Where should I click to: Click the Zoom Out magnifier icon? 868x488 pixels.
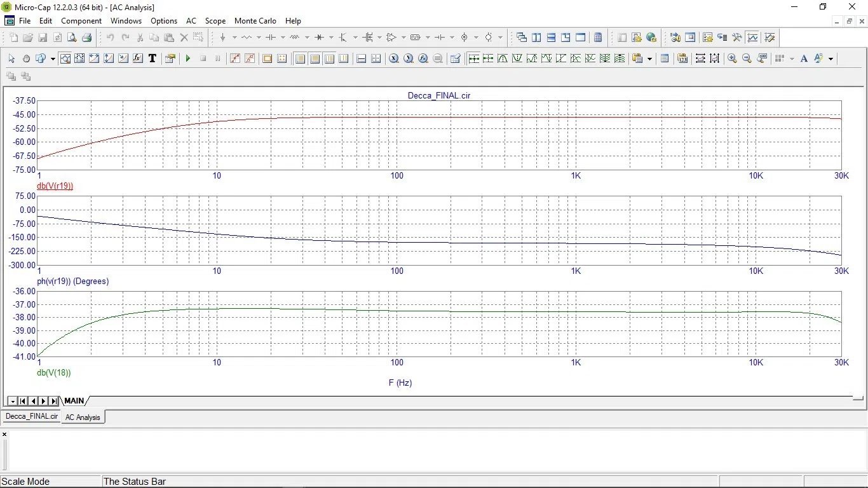pos(747,58)
